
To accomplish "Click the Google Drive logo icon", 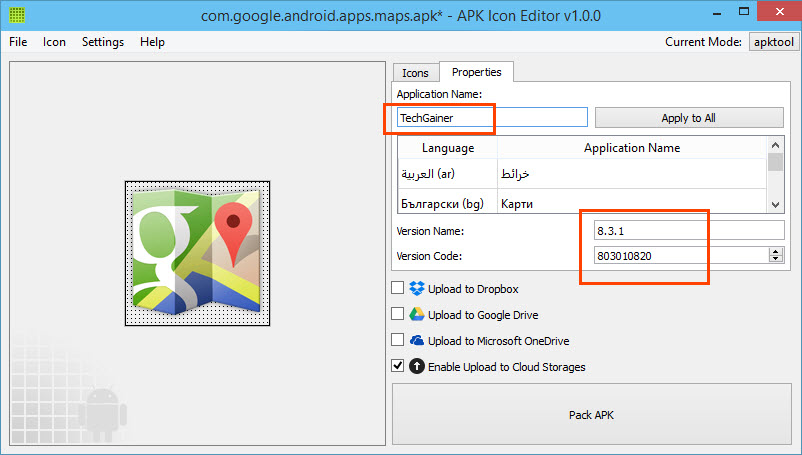I will point(417,314).
